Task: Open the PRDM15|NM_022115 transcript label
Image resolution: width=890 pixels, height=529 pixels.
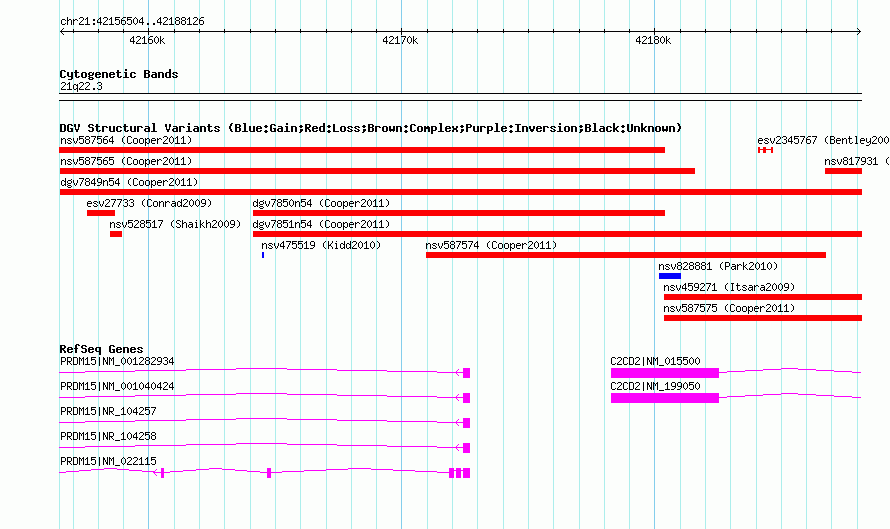Action: [x=108, y=461]
